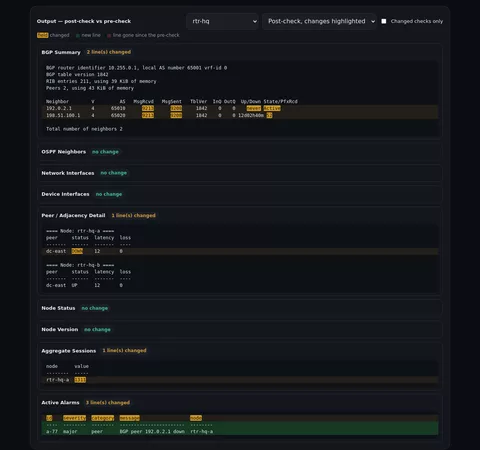The width and height of the screenshot is (480, 450).
Task: Select the 'RIB entries 211' memory line
Action: click(101, 81)
